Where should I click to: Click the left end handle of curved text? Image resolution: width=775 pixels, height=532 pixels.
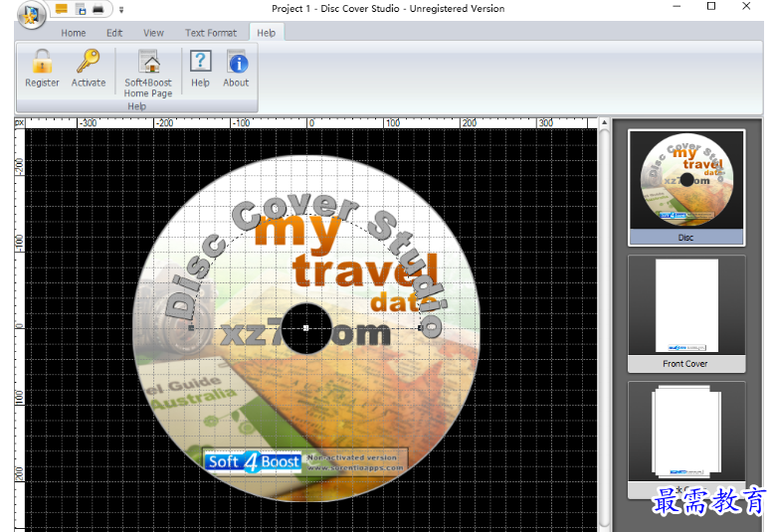coord(191,328)
